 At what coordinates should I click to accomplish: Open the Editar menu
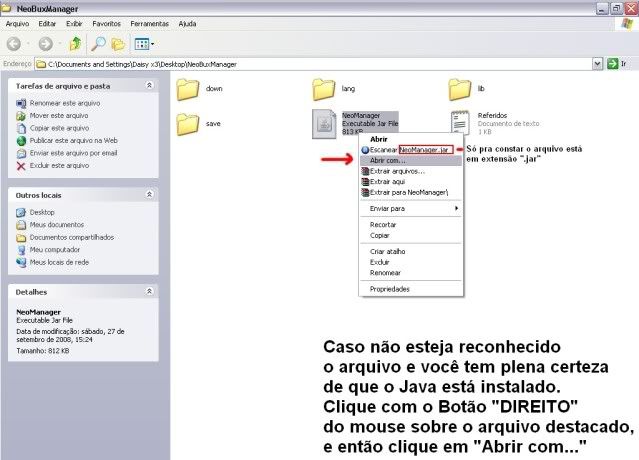47,24
